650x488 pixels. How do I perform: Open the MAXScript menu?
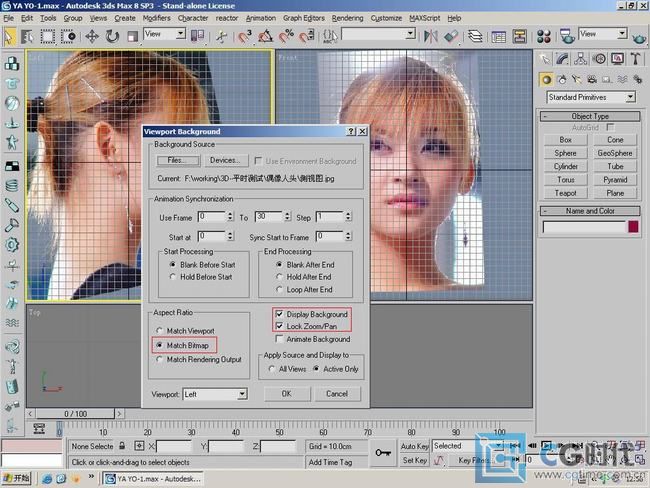424,18
